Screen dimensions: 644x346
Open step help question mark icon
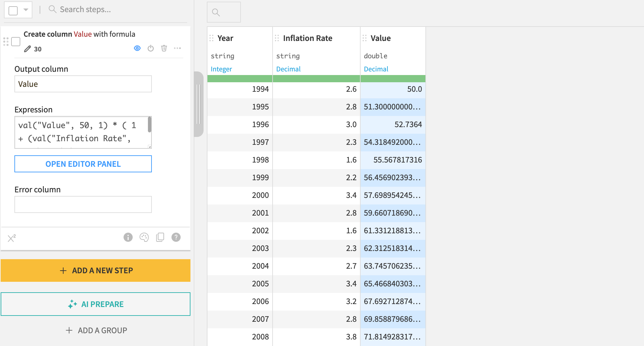pos(176,237)
